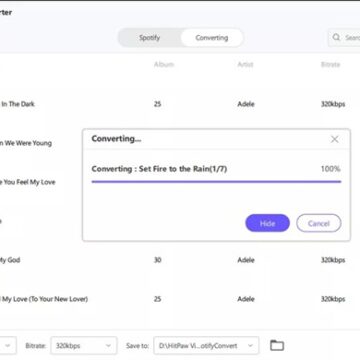Select the To Your New Lover track
This screenshot has width=360, height=360.
click(180, 299)
